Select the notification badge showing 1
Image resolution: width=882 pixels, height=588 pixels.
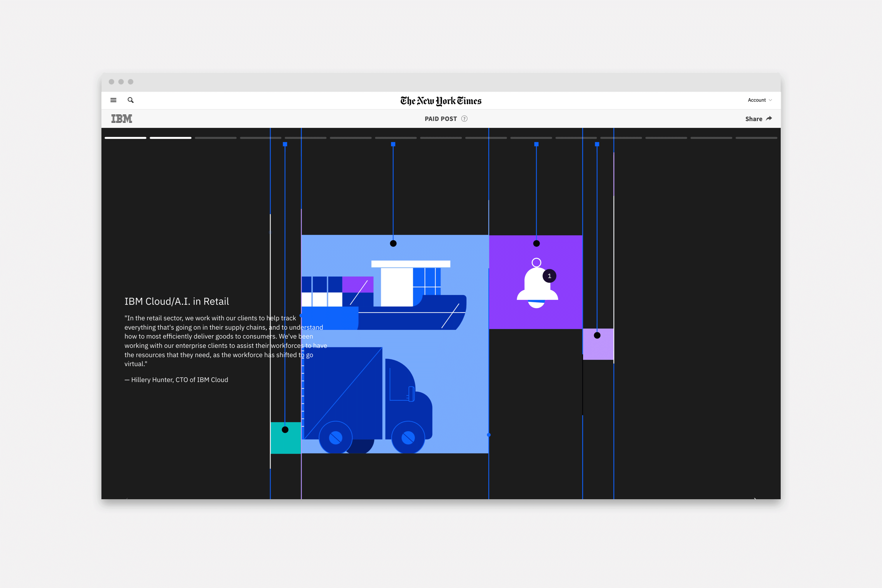549,276
